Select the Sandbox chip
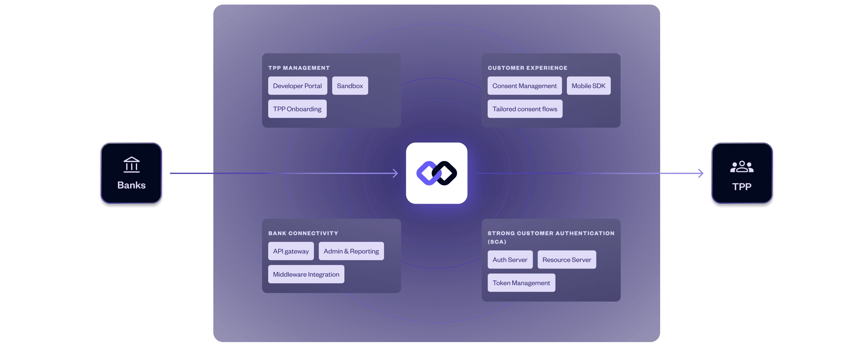 (x=350, y=86)
